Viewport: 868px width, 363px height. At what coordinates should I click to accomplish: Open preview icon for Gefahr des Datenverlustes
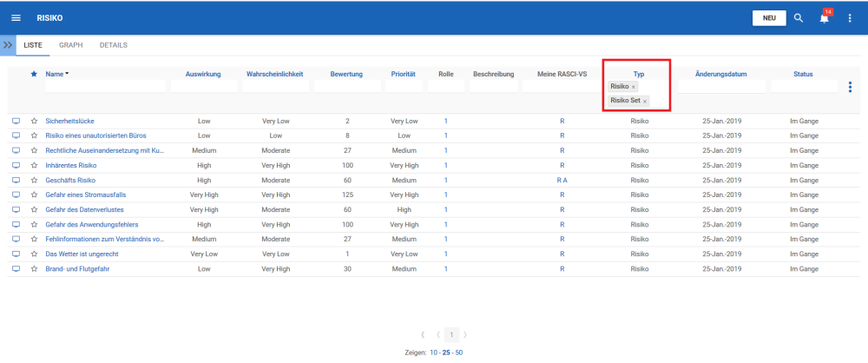point(16,209)
